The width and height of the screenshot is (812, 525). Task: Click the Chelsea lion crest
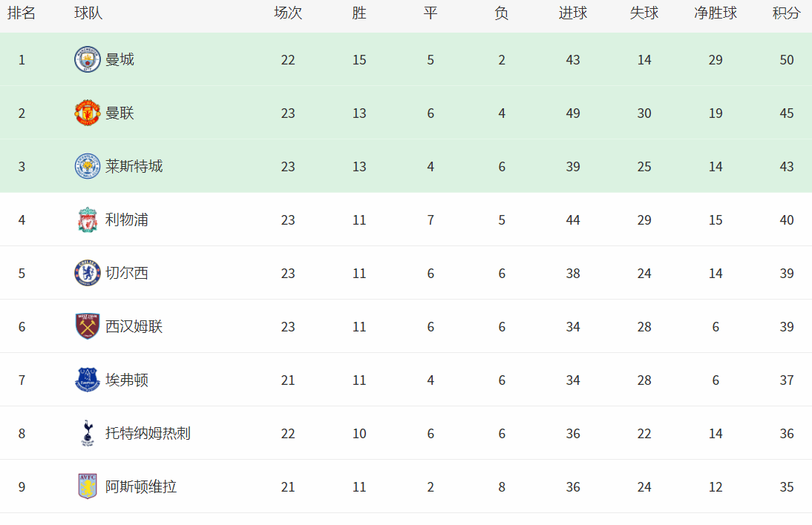(x=88, y=273)
